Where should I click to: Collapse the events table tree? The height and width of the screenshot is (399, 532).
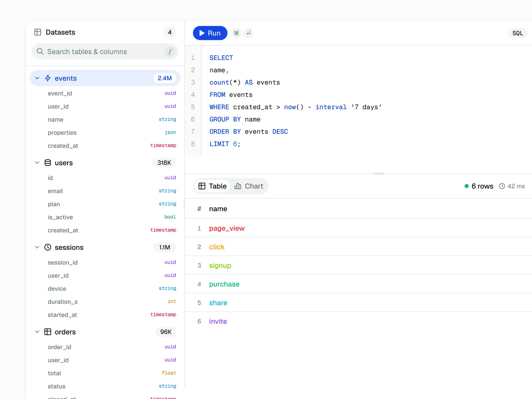coord(37,78)
